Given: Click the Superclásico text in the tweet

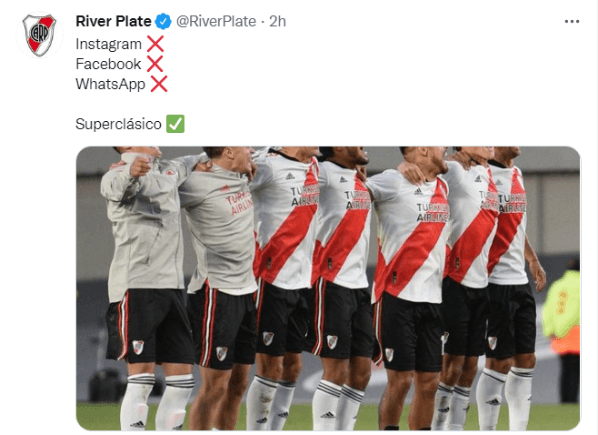Looking at the screenshot, I should 119,124.
